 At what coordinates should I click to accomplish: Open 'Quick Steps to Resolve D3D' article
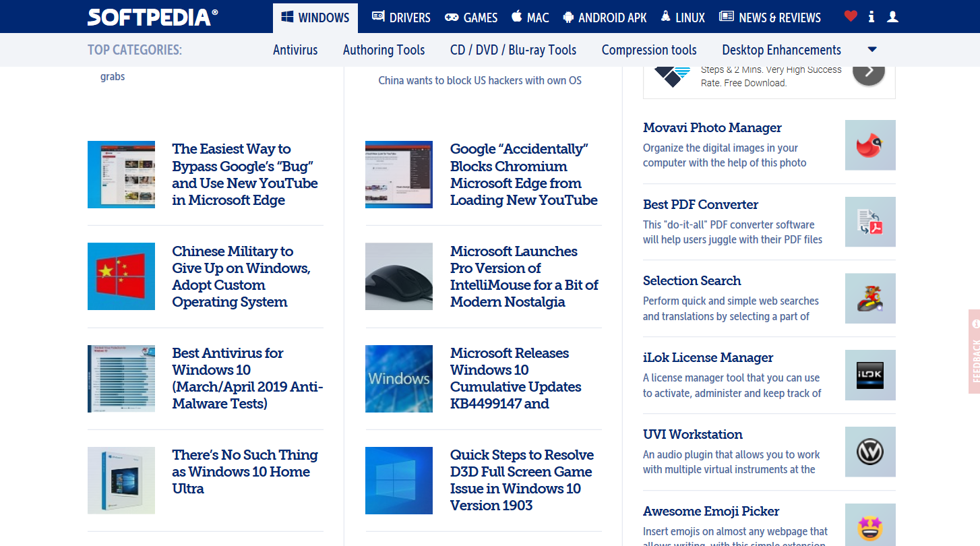pos(522,480)
